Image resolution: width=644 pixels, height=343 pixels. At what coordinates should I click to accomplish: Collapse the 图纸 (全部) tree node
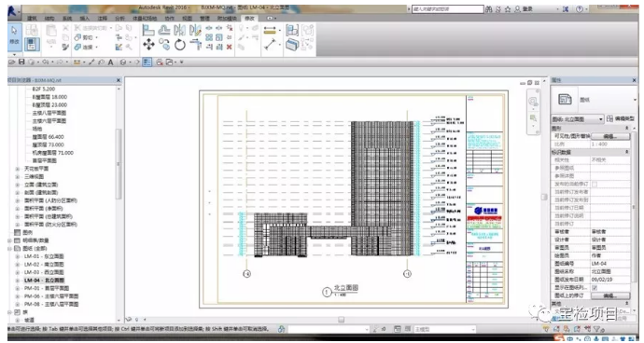click(9, 249)
